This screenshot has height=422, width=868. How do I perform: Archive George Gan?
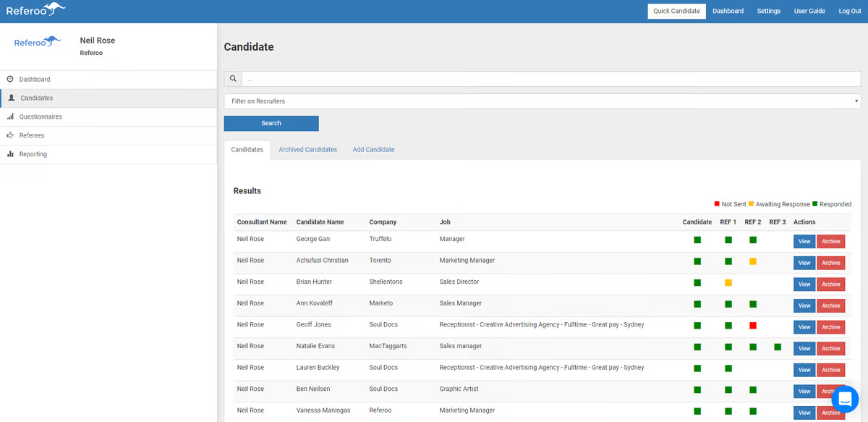[831, 242]
